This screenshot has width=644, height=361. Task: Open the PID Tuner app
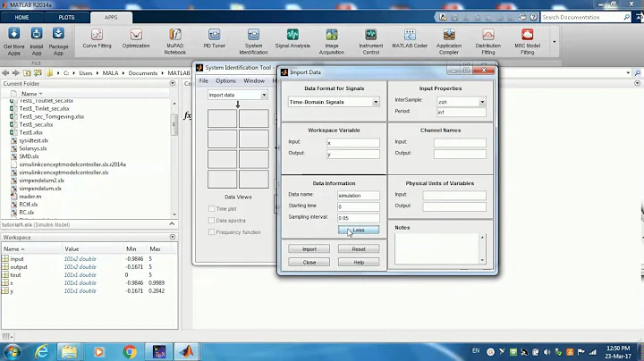coord(215,39)
